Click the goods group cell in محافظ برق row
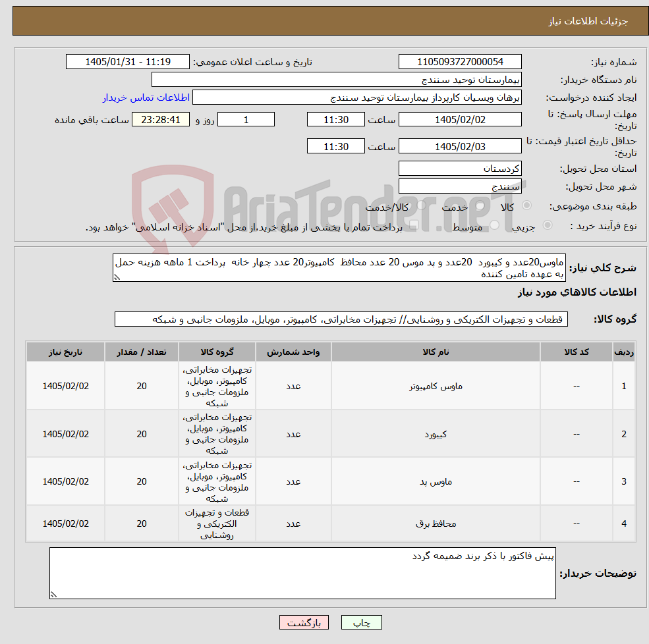 click(217, 523)
